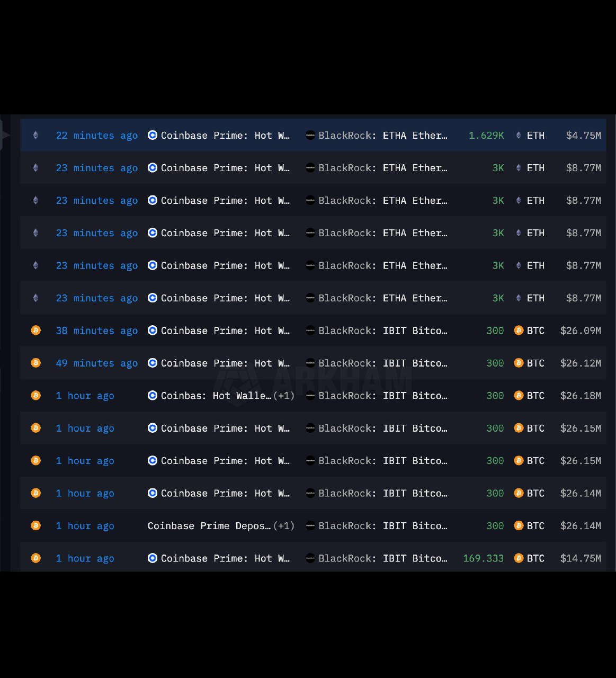Click the Coinbase logo in the 38 minutes ago row
616x678 pixels.
[x=153, y=331]
